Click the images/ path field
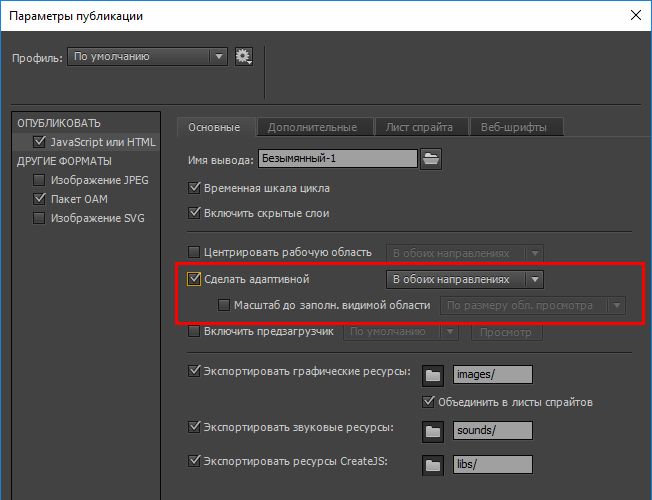The height and width of the screenshot is (500, 652). pos(493,374)
